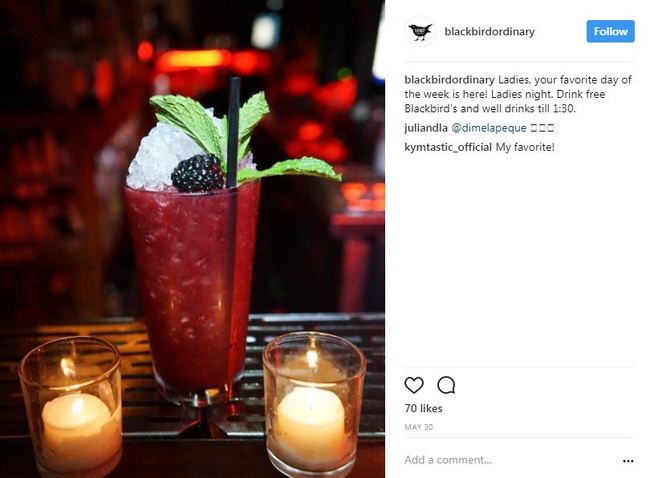The image size is (650, 478).
Task: Open the three-dot more options menu
Action: click(628, 461)
